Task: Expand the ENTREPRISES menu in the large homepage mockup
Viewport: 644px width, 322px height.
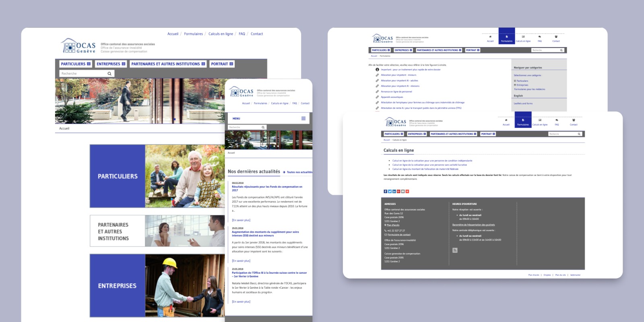Action: pyautogui.click(x=111, y=64)
